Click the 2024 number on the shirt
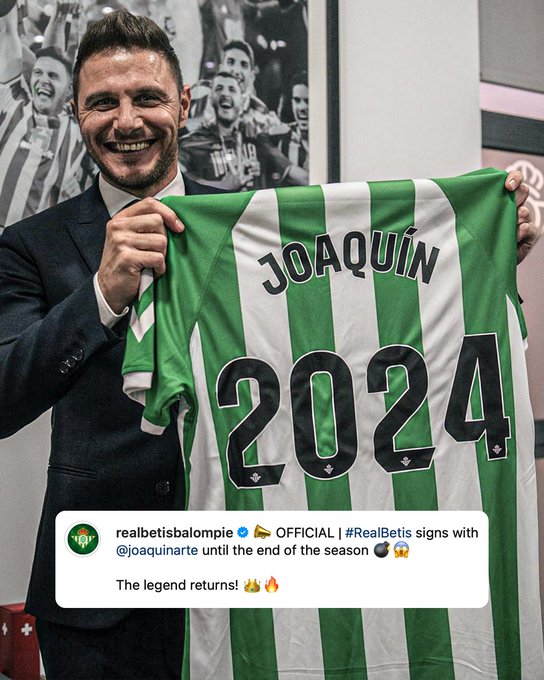 point(364,410)
